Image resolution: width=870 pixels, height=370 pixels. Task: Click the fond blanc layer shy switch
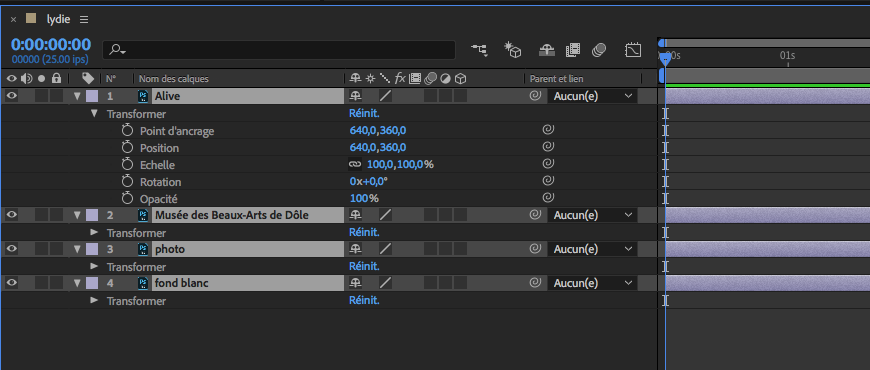tap(355, 283)
